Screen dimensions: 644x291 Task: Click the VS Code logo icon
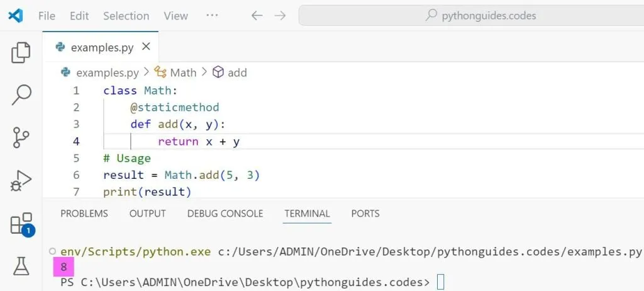pos(15,16)
